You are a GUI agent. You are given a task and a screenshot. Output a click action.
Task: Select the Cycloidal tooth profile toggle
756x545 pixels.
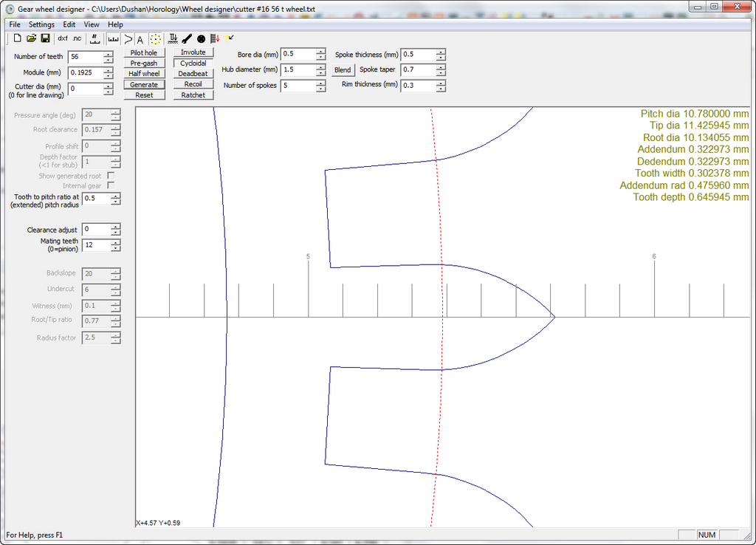[193, 64]
